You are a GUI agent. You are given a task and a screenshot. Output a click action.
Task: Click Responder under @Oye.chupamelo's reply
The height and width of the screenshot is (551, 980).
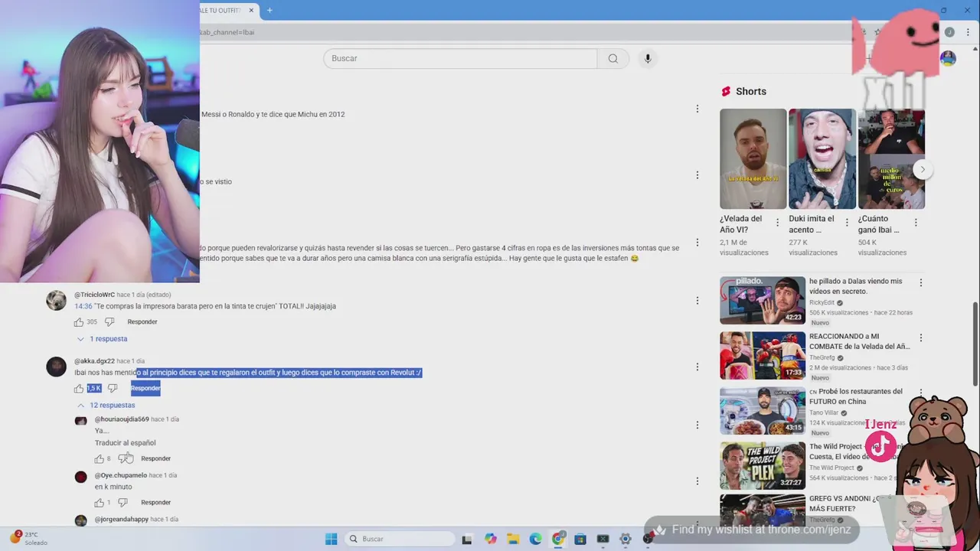pos(155,503)
